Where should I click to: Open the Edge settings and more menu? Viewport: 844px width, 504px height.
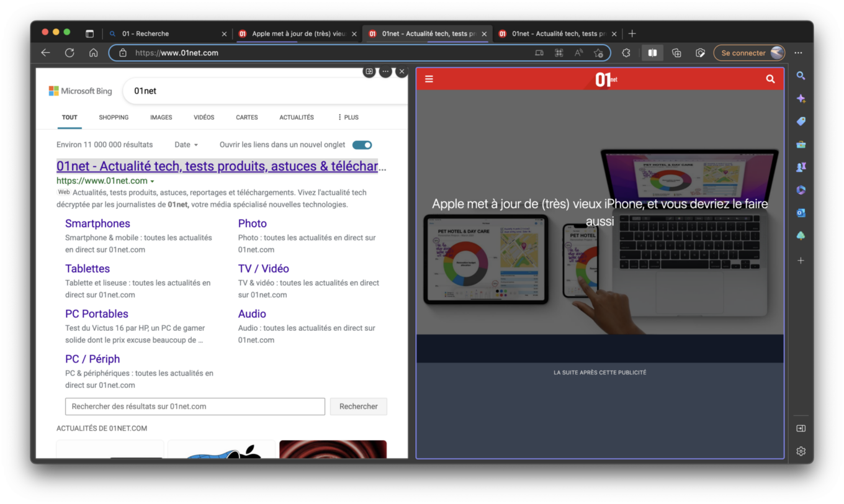coord(799,53)
